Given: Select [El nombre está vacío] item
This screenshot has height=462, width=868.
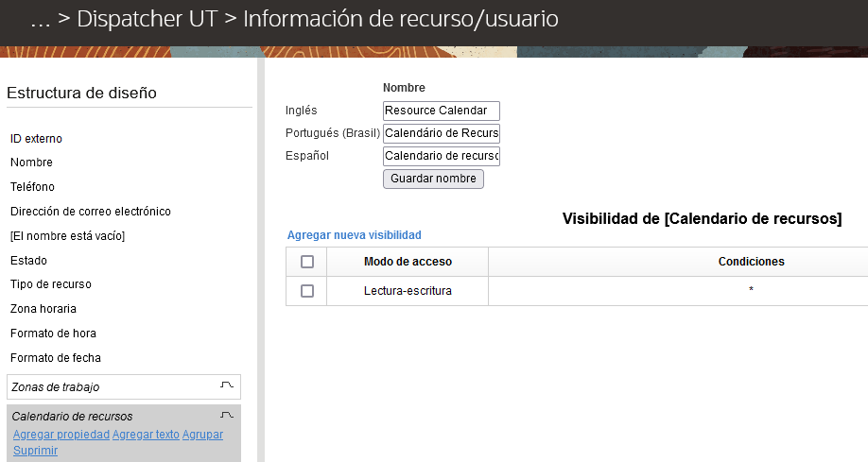Looking at the screenshot, I should (x=67, y=236).
